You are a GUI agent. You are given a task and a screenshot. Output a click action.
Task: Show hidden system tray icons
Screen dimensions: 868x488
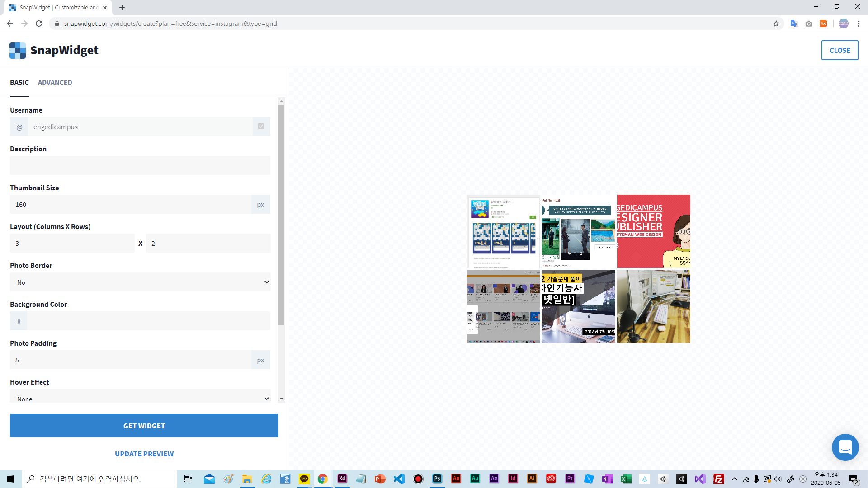735,479
